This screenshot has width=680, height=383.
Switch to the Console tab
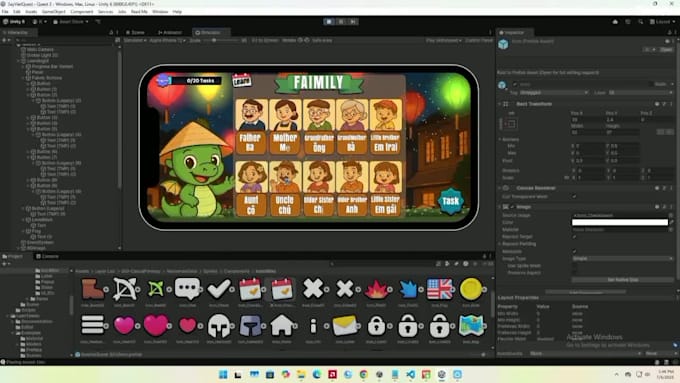pos(48,256)
